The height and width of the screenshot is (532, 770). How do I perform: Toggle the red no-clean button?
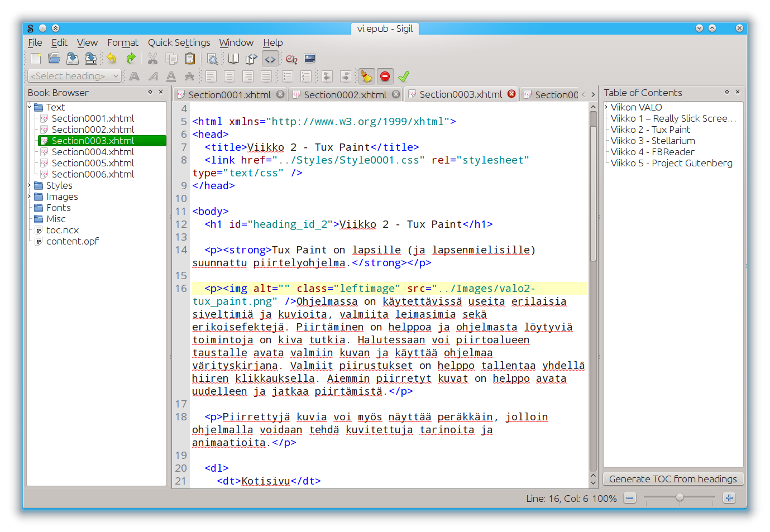coord(385,76)
